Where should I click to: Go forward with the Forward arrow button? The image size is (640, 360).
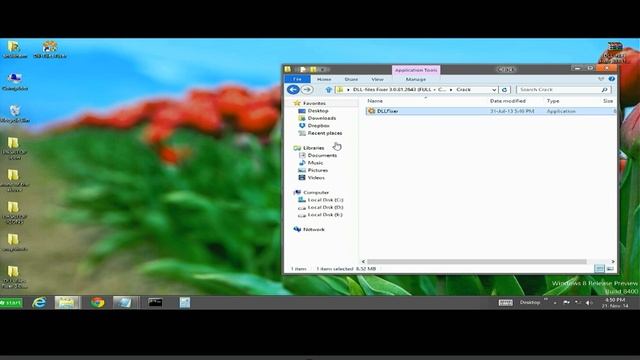pyautogui.click(x=307, y=89)
